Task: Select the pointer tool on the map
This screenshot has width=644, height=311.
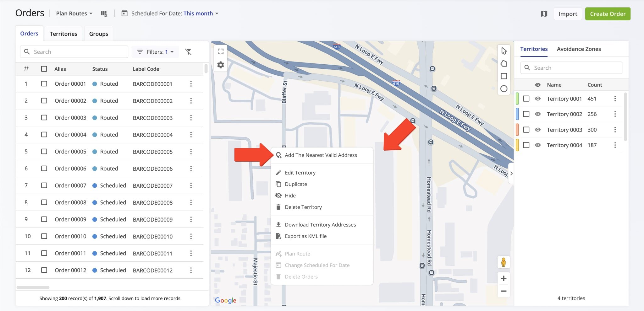Action: (504, 51)
